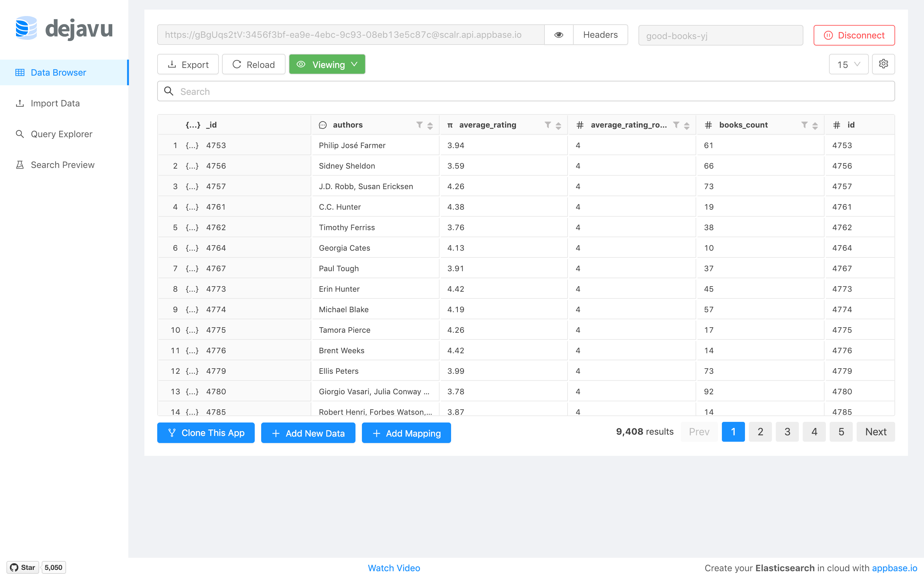924x577 pixels.
Task: Toggle the password visibility eye icon
Action: 558,35
